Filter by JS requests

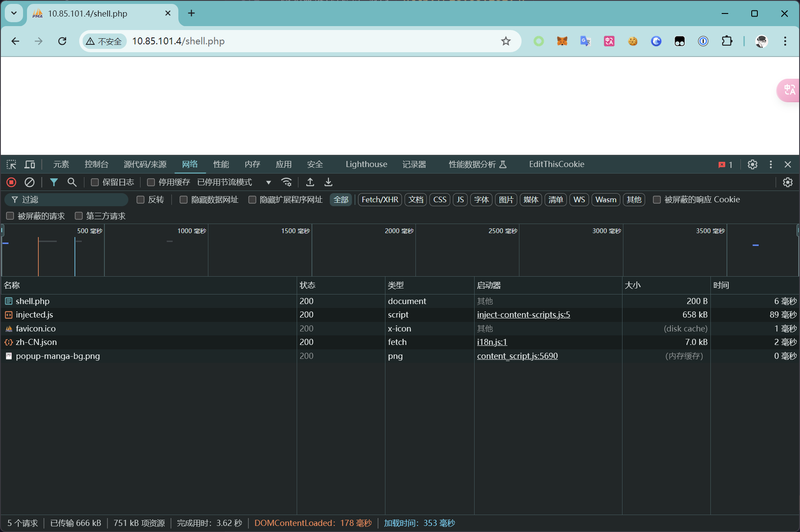[x=460, y=200]
